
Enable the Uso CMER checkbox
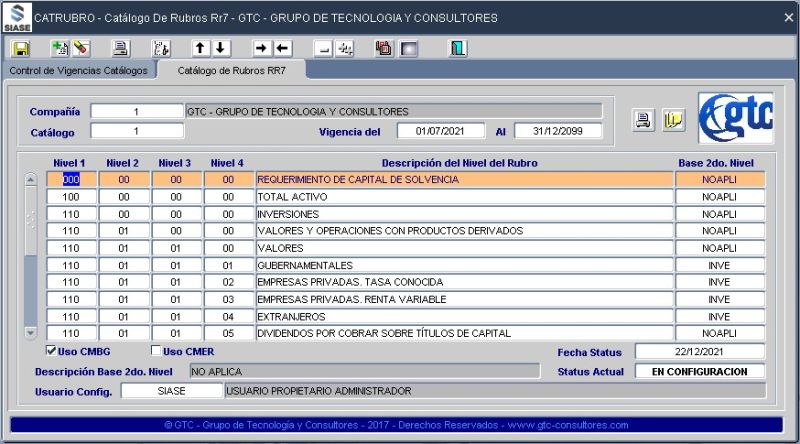coord(156,351)
